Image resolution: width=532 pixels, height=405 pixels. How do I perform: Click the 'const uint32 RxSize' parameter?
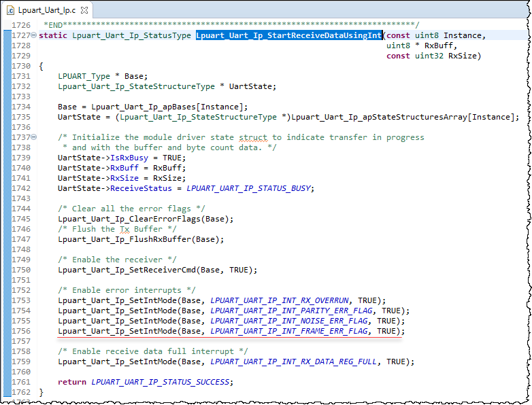click(x=431, y=56)
